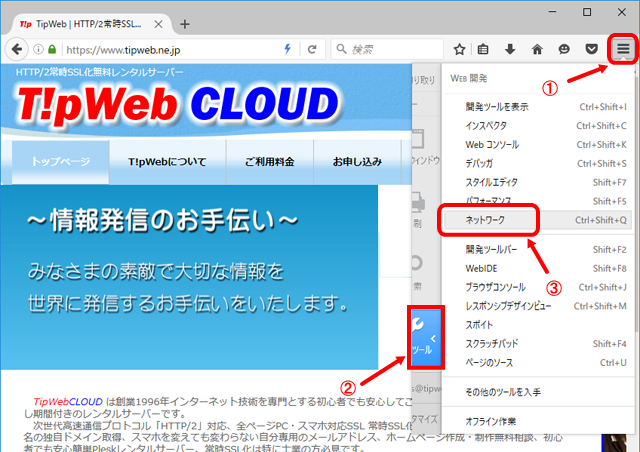Click the T!pWeb CLOUD logo banner
Viewport: 640px width, 452px height.
pos(178,104)
